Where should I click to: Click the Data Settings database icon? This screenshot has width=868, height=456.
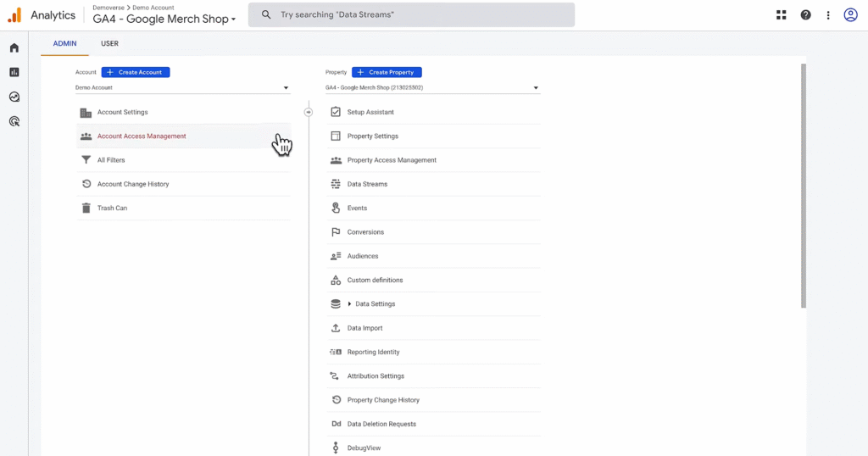click(x=336, y=303)
